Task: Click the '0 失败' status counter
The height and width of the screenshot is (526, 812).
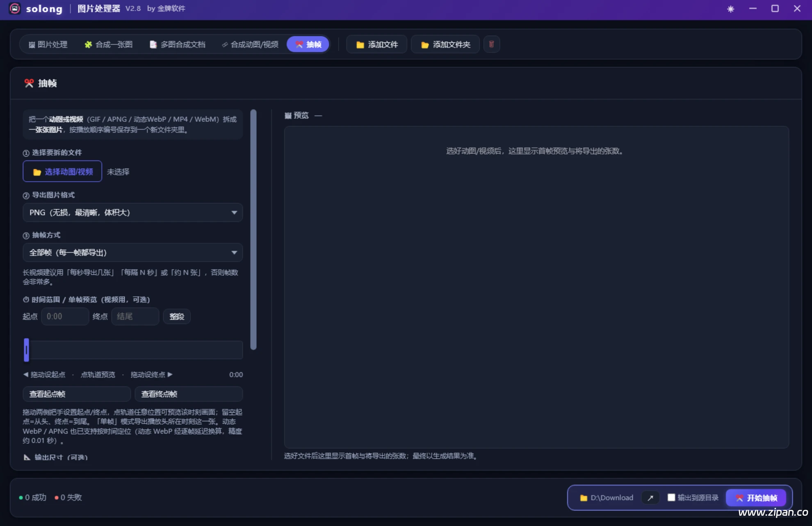Action: (x=68, y=497)
